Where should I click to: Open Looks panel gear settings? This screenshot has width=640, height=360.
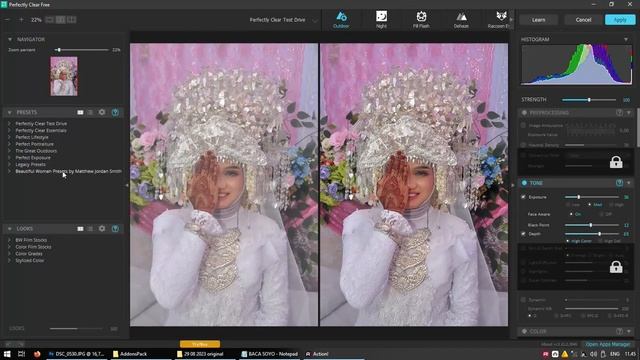pyautogui.click(x=102, y=229)
